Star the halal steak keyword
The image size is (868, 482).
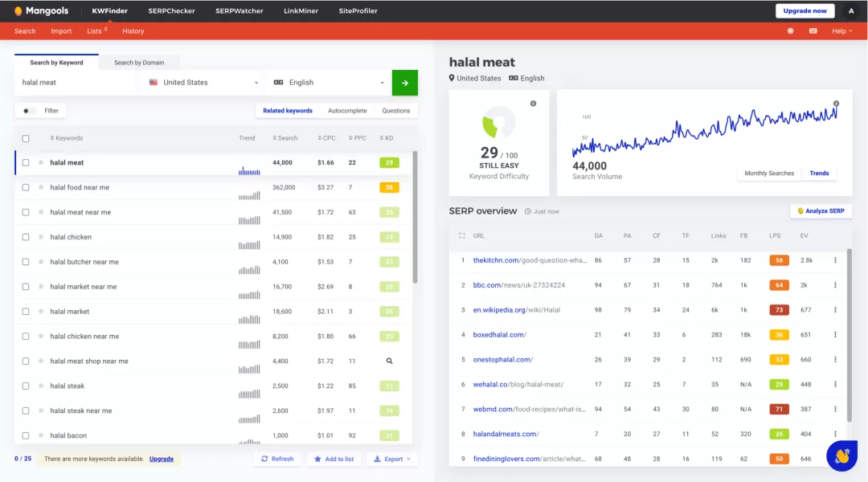41,386
